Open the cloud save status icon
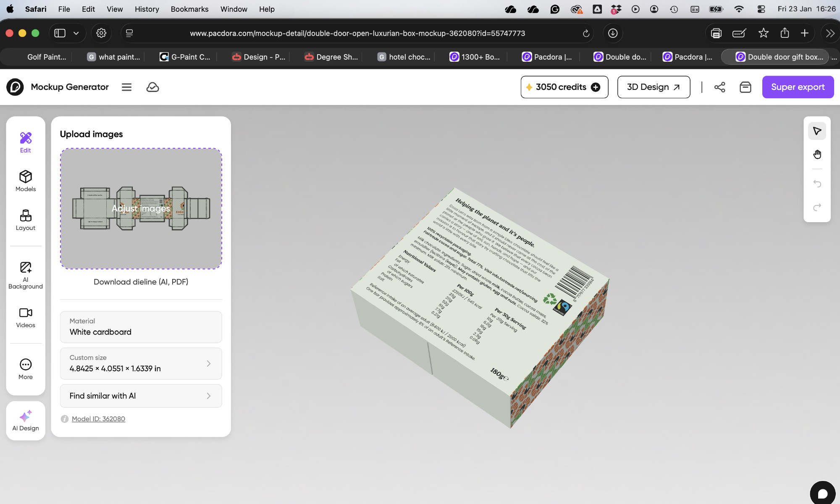This screenshot has width=840, height=504. pyautogui.click(x=152, y=87)
